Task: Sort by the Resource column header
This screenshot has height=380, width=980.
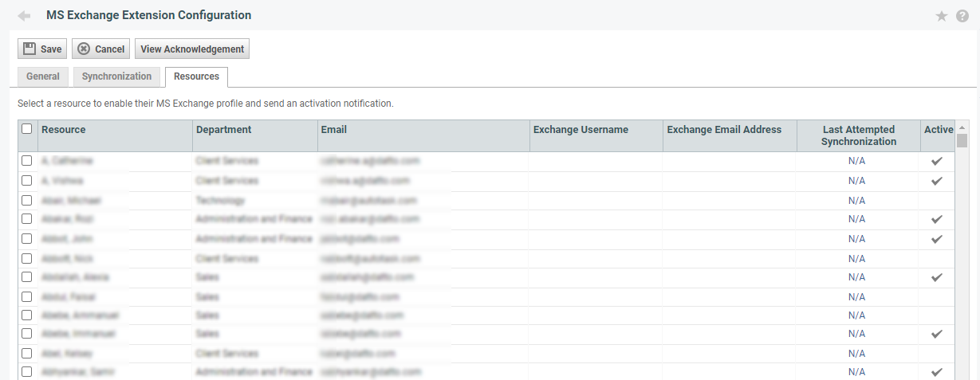Action: coord(64,130)
